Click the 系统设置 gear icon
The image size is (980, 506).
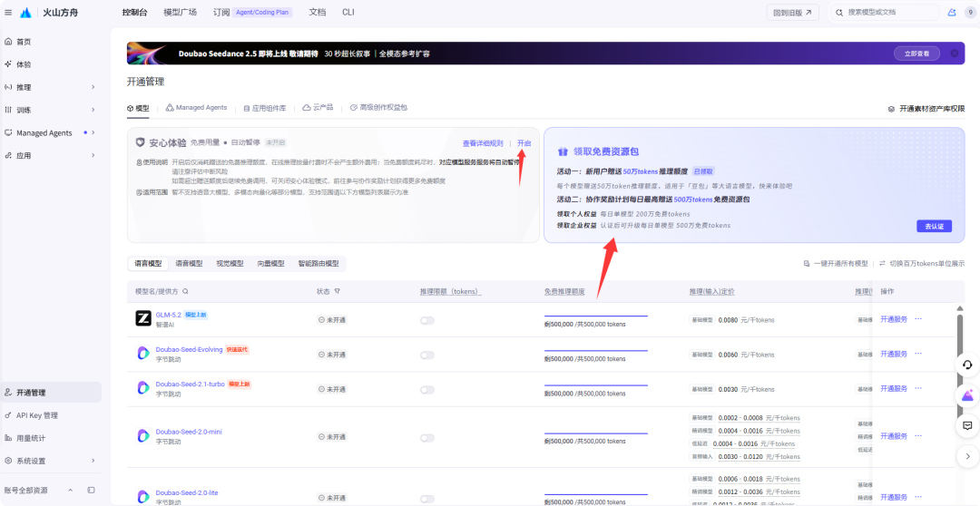click(8, 461)
